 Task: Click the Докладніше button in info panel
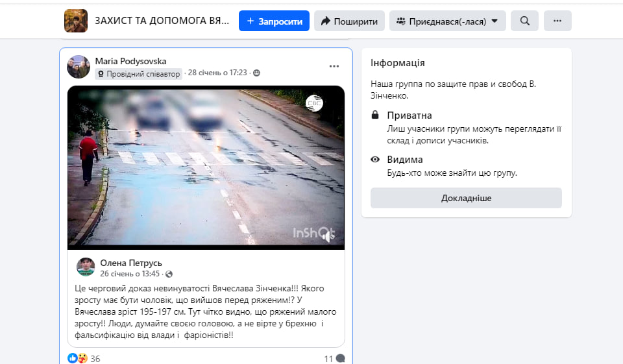pyautogui.click(x=466, y=198)
